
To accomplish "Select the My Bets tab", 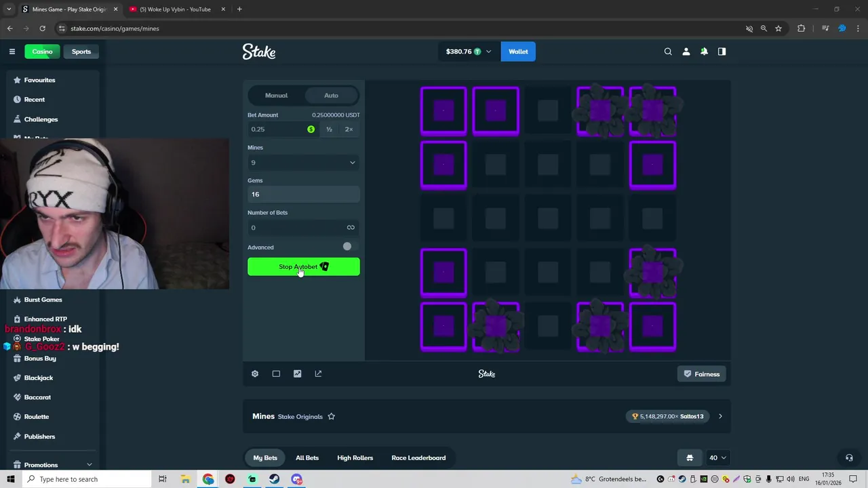I will tap(265, 457).
